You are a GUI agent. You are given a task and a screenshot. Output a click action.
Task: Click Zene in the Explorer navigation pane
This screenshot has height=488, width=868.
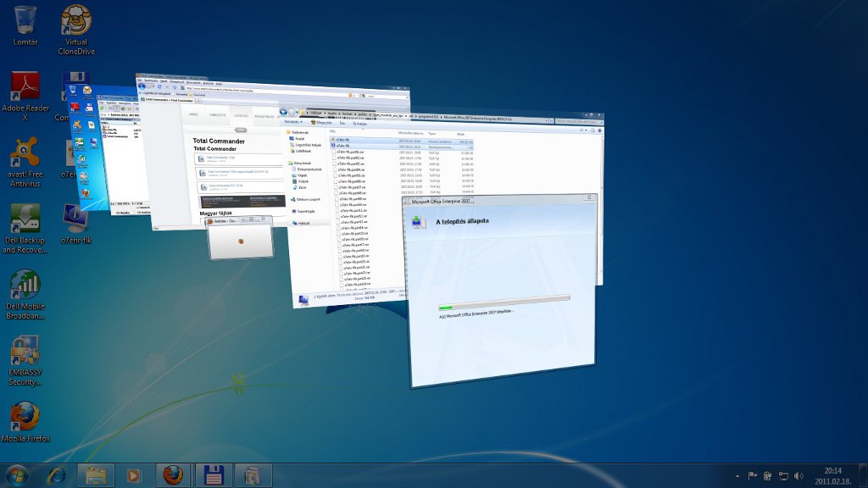pyautogui.click(x=302, y=187)
